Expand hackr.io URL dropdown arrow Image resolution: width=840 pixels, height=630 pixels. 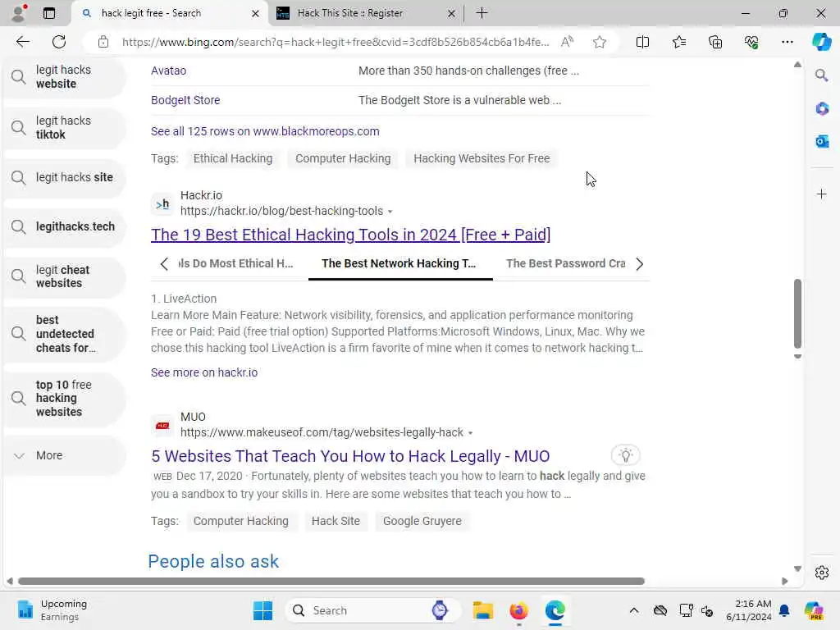390,212
